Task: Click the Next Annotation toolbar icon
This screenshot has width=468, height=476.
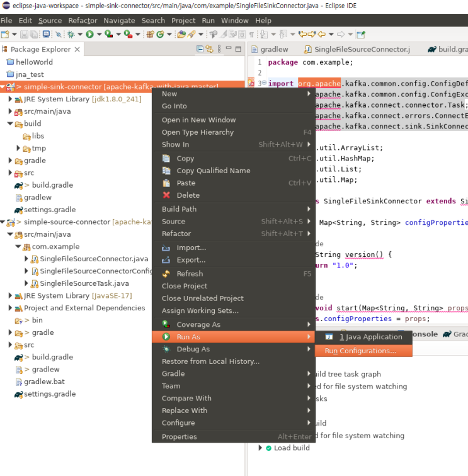Action: [x=264, y=34]
